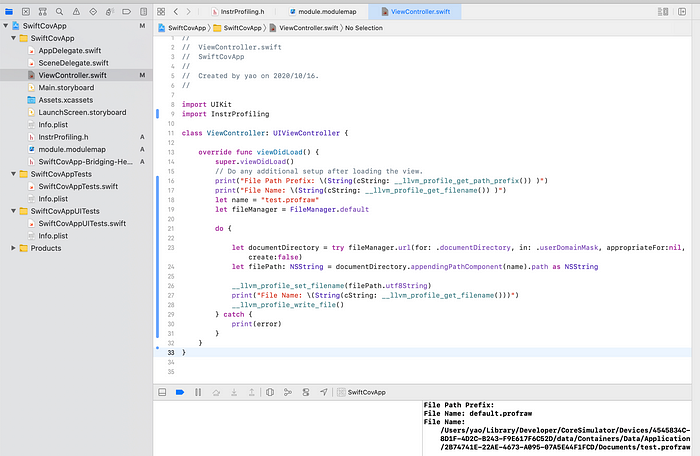
Task: Open the Issue navigator warning icon
Action: coord(76,12)
